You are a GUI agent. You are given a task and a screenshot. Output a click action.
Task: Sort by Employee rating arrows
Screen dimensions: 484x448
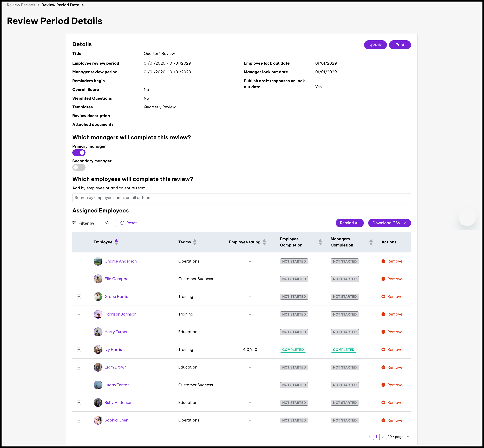pyautogui.click(x=264, y=242)
